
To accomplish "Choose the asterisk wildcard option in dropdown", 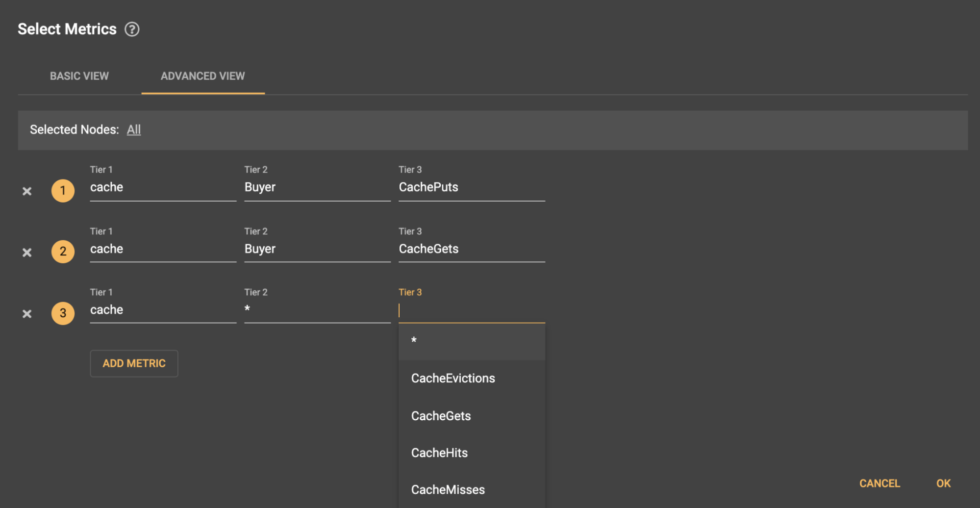I will [x=472, y=341].
